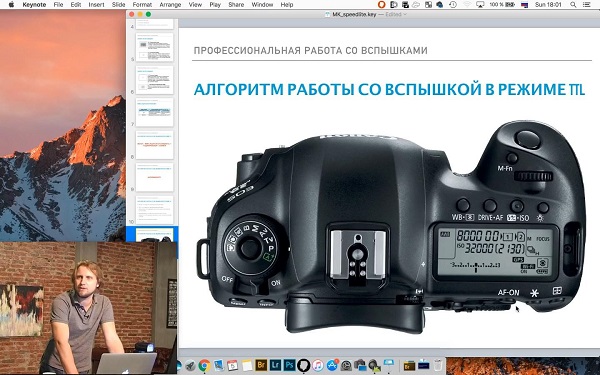The width and height of the screenshot is (600, 375).
Task: Launch Adobe Lightroom from the Dock
Action: (275, 365)
